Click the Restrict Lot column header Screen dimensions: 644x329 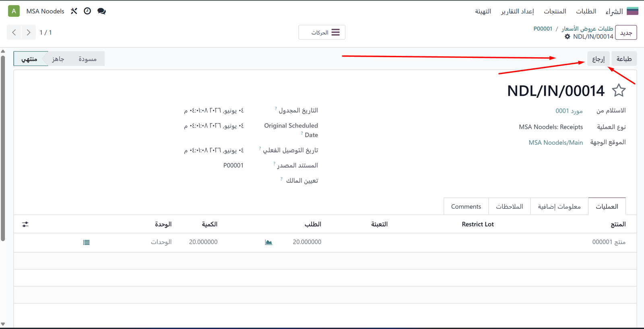(477, 224)
